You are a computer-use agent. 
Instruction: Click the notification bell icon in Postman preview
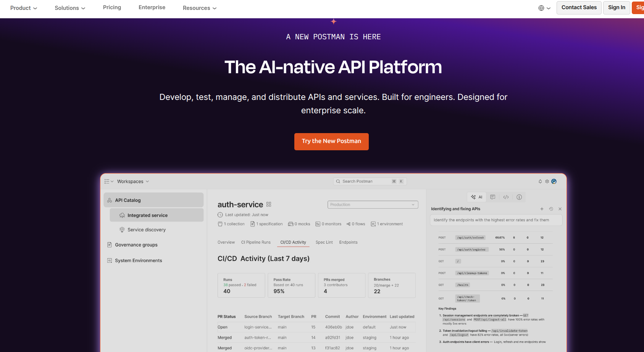(x=540, y=182)
